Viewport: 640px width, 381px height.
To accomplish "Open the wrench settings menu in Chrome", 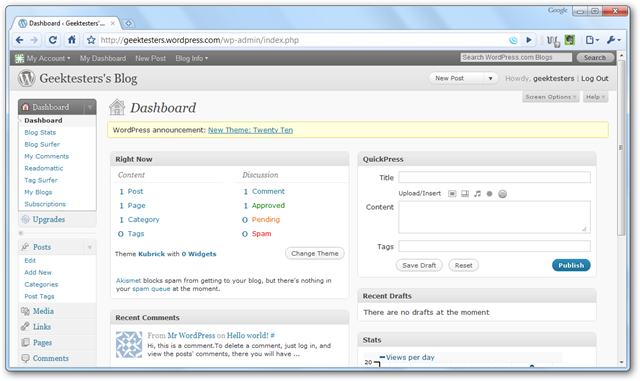I will [x=613, y=40].
